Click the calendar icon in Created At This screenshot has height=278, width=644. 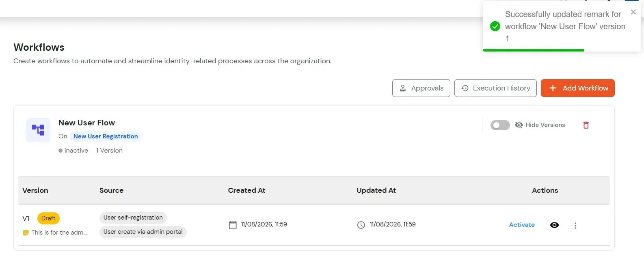[233, 225]
